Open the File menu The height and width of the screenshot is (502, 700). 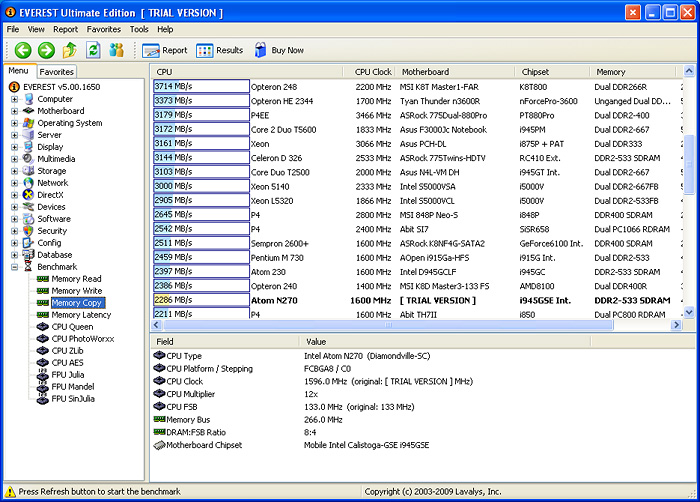[x=12, y=29]
